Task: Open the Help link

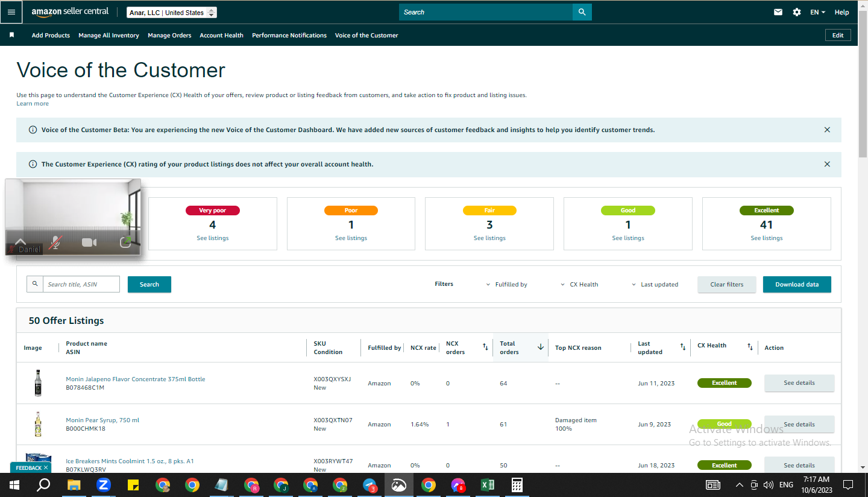Action: tap(841, 12)
